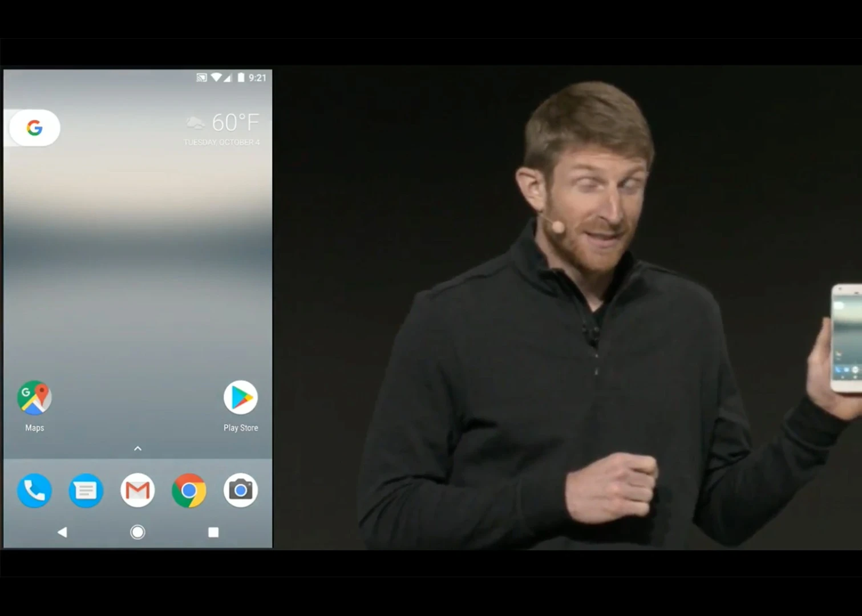862x616 pixels.
Task: Tap the Wi-Fi status icon
Action: click(x=216, y=78)
